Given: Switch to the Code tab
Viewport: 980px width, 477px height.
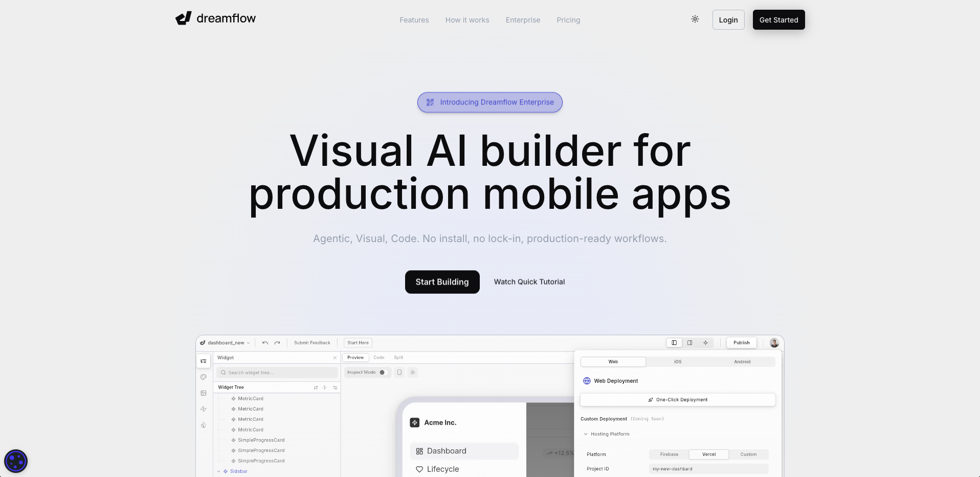Looking at the screenshot, I should tap(379, 358).
